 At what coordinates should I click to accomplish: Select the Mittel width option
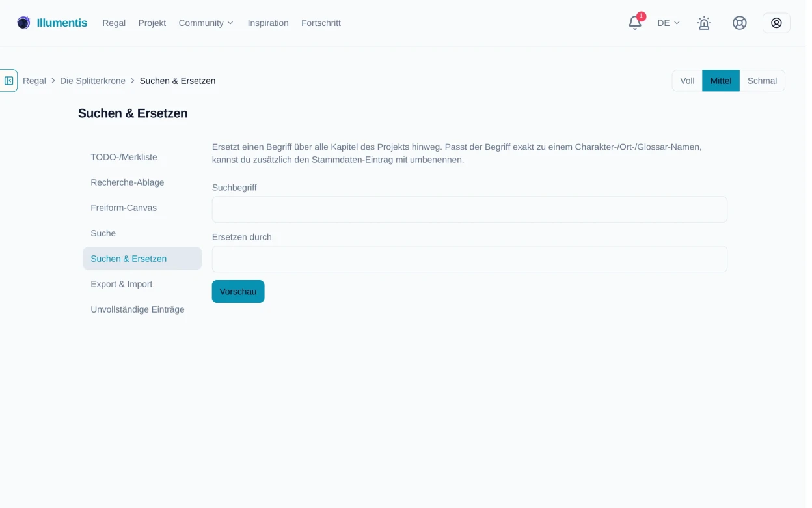pyautogui.click(x=721, y=81)
